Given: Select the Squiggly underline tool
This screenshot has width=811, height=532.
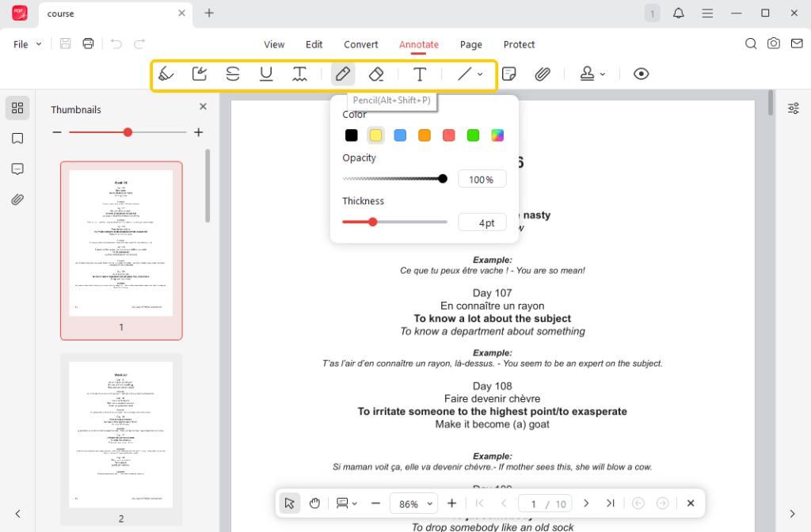Looking at the screenshot, I should (299, 74).
